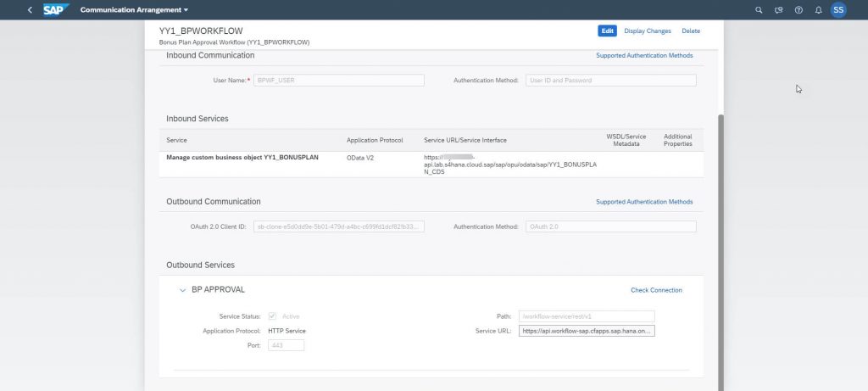
Task: Click the page vertical scrollbar
Action: (721, 252)
